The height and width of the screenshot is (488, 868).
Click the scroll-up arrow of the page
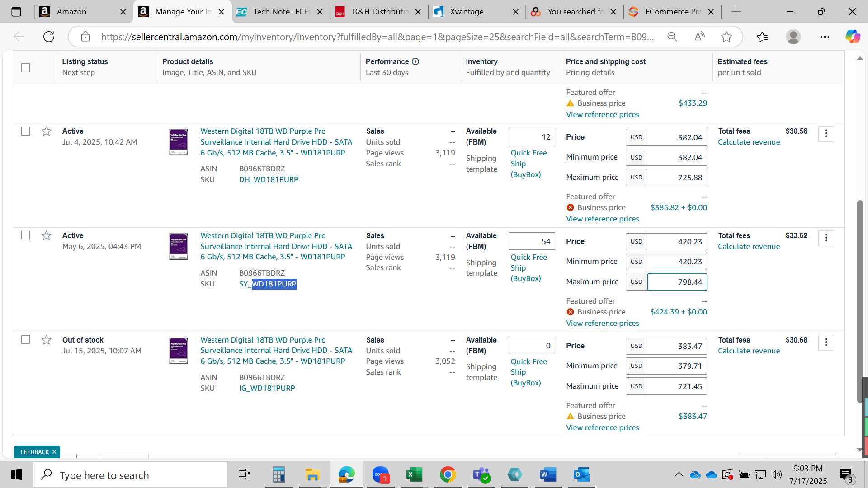(x=860, y=59)
